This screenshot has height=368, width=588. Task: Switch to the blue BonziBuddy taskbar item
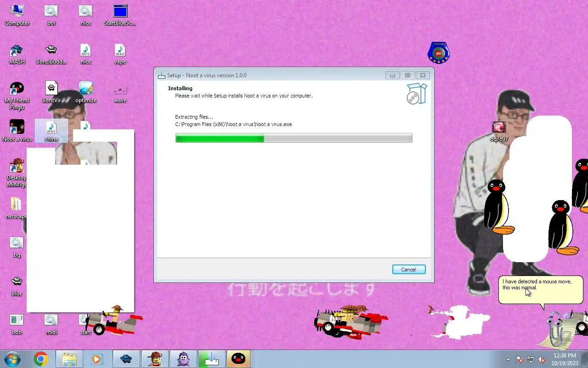pyautogui.click(x=126, y=359)
